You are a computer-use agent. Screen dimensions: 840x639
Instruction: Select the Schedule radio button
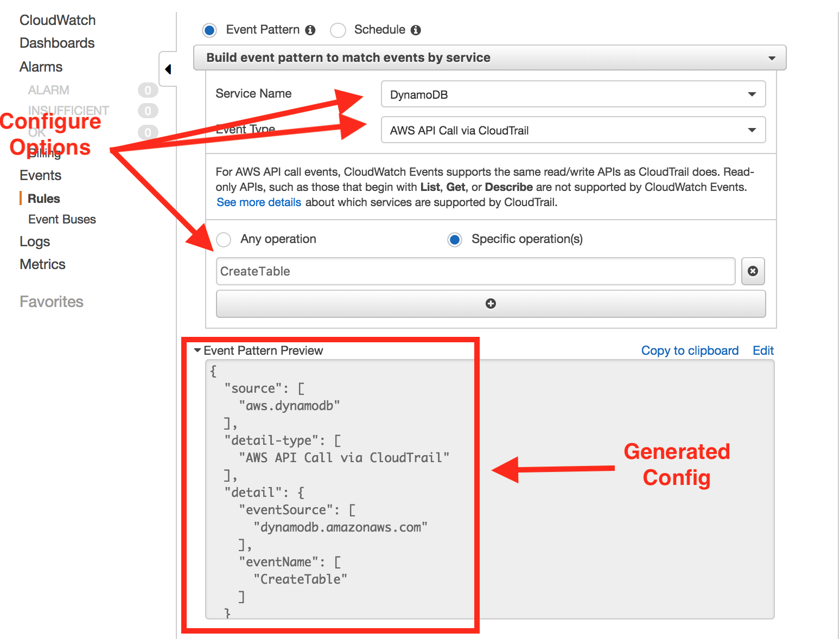point(338,30)
